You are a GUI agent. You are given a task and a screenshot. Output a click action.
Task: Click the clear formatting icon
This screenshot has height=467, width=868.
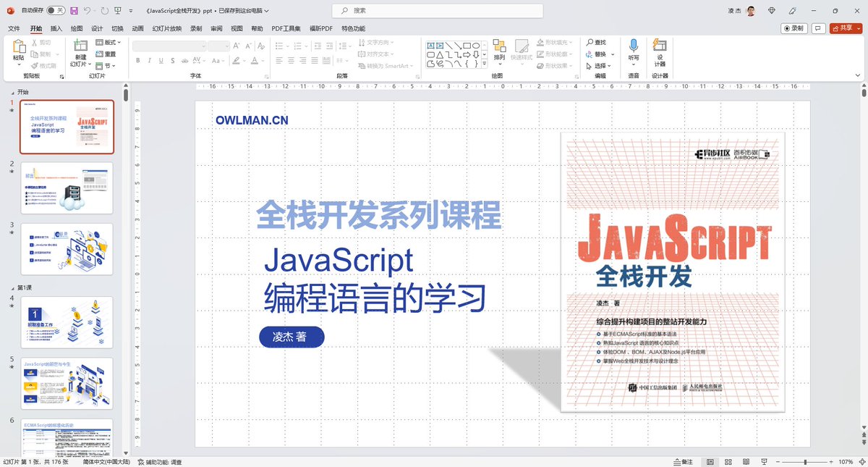point(260,46)
